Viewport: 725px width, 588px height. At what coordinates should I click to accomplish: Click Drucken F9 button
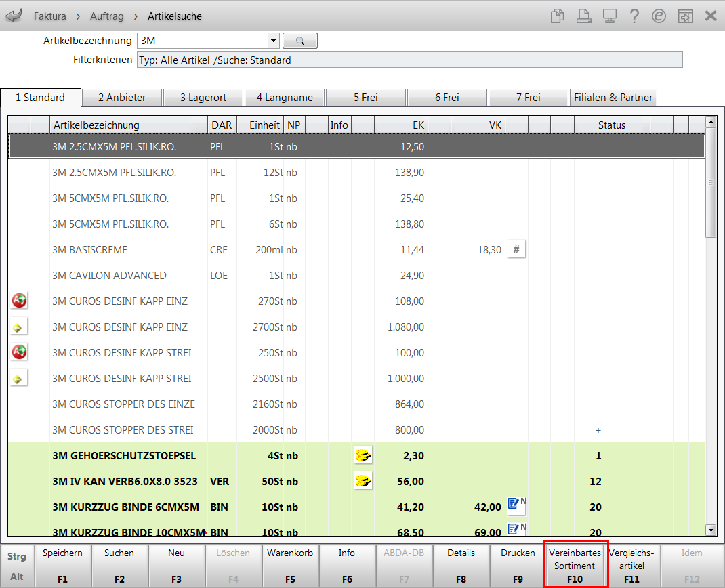tap(518, 566)
